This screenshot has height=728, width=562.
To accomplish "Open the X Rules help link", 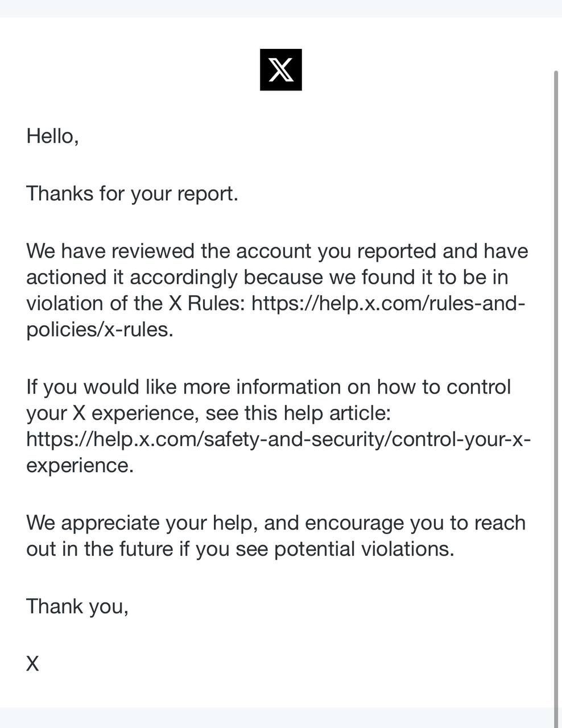I will [388, 303].
